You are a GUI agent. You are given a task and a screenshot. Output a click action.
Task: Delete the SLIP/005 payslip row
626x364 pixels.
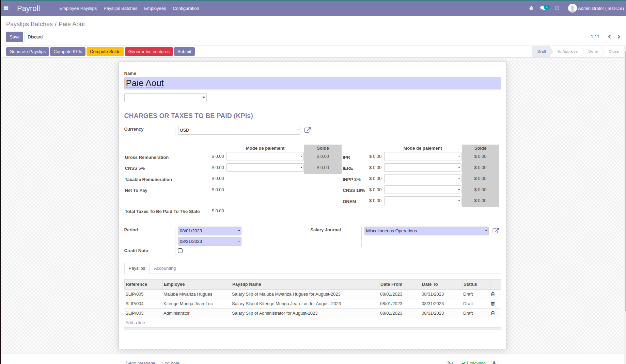(492, 294)
